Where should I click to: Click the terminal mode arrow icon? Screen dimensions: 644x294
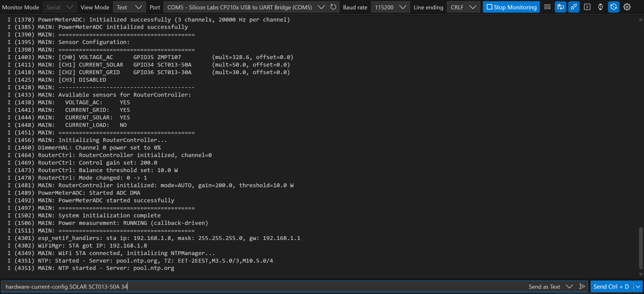pyautogui.click(x=587, y=7)
